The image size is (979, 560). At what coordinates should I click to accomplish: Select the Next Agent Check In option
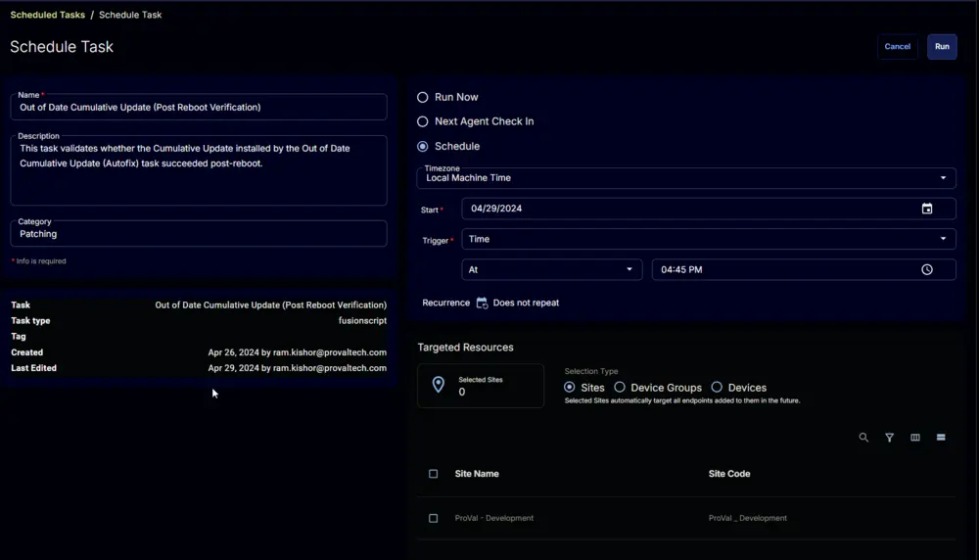(423, 121)
